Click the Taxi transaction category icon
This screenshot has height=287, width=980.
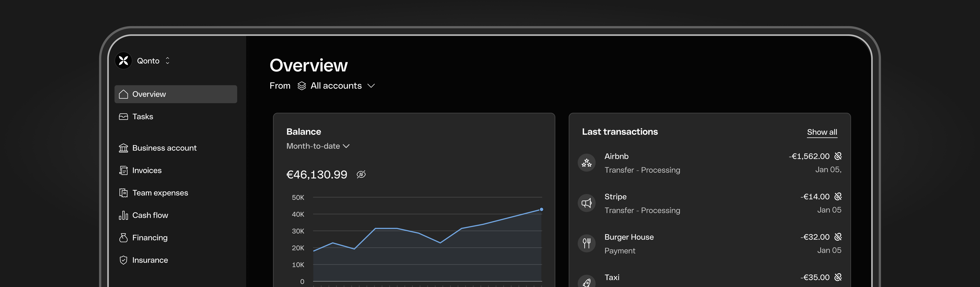[x=586, y=282]
